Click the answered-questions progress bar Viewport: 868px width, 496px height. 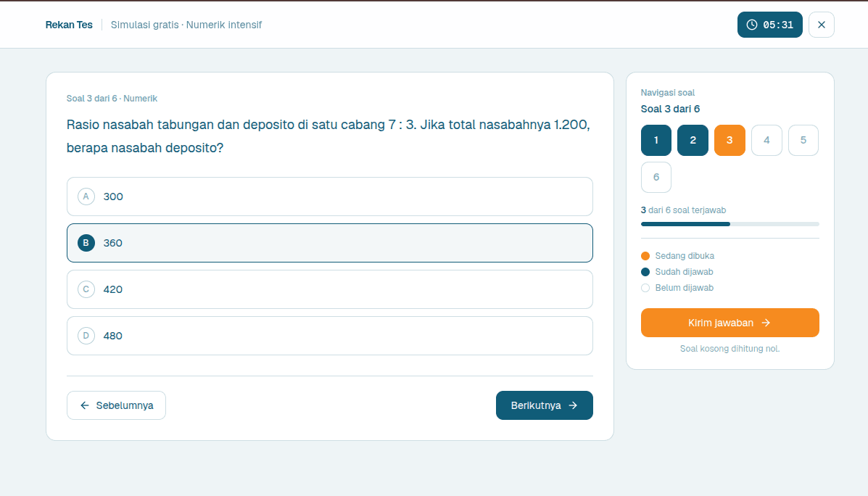730,224
